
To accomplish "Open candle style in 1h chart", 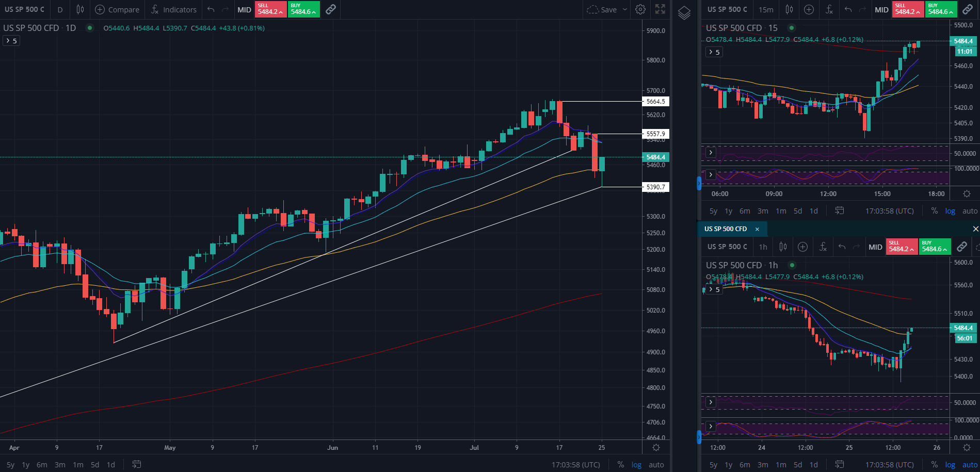I will [x=783, y=247].
